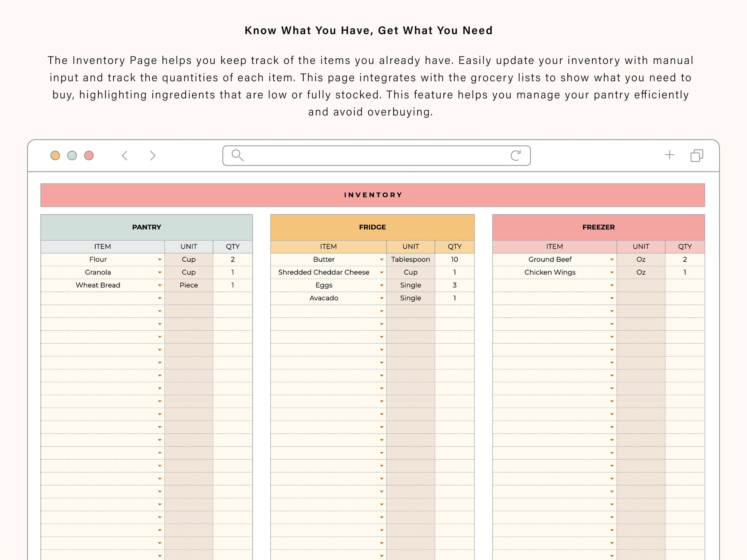The height and width of the screenshot is (560, 747).
Task: Click the orange window dot
Action: pyautogui.click(x=55, y=155)
